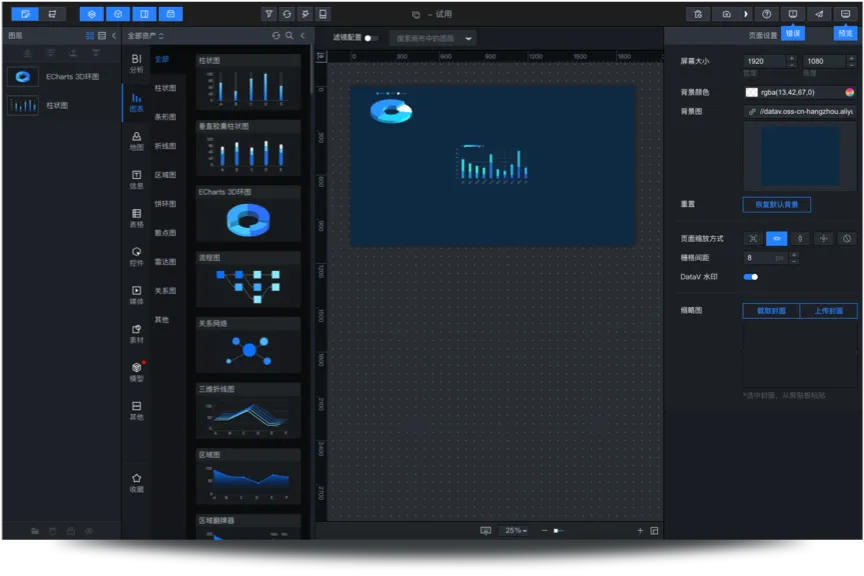
Task: Switch layers panel to thumbnail grid view
Action: pyautogui.click(x=89, y=35)
